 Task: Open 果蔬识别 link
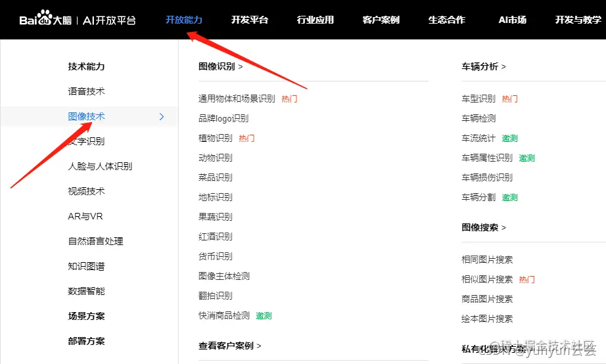pos(216,217)
